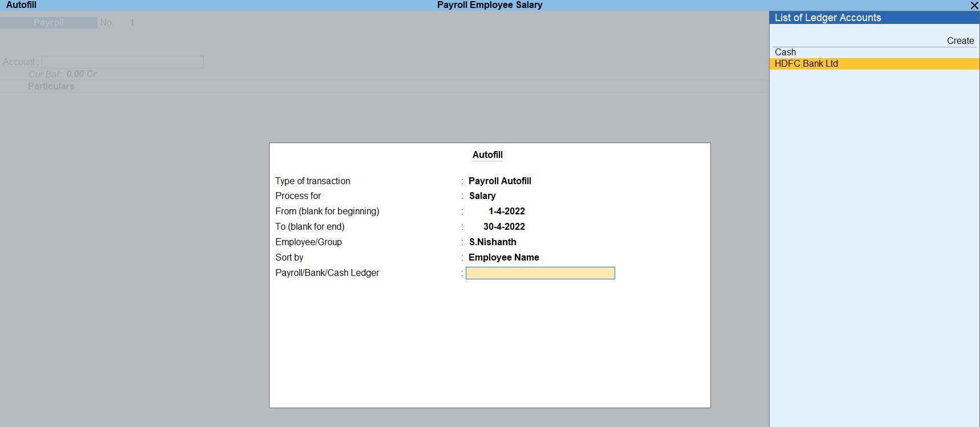Select the Cash ledger account
The image size is (980, 427).
coord(785,52)
